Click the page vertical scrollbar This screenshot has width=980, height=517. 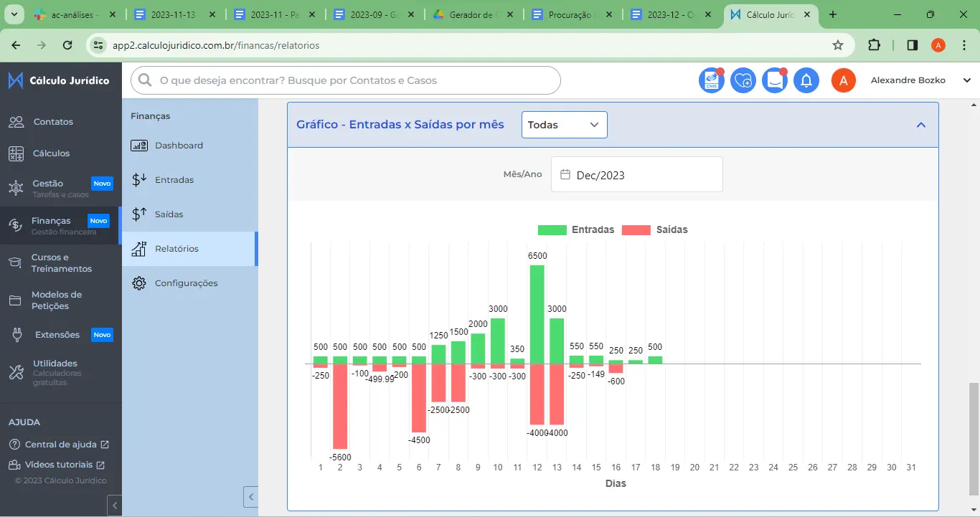[x=974, y=439]
